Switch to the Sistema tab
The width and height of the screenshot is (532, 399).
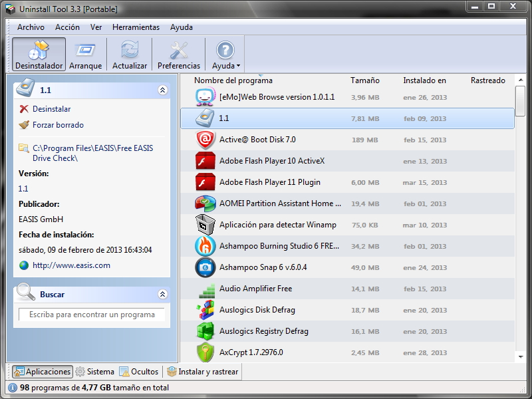pyautogui.click(x=95, y=372)
